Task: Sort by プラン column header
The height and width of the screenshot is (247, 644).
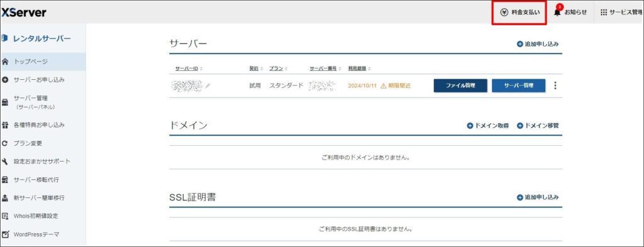Action: pos(278,69)
